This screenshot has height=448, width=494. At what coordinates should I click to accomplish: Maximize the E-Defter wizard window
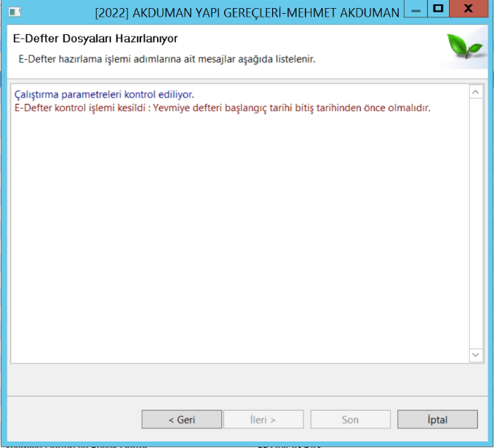tap(438, 10)
